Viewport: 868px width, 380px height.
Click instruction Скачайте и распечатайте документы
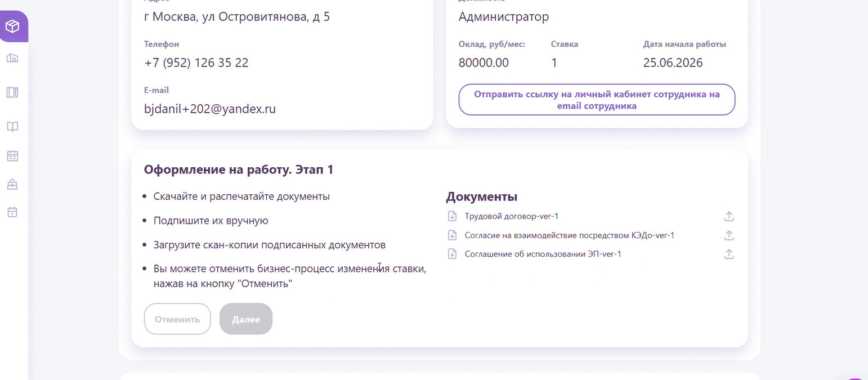coord(241,196)
